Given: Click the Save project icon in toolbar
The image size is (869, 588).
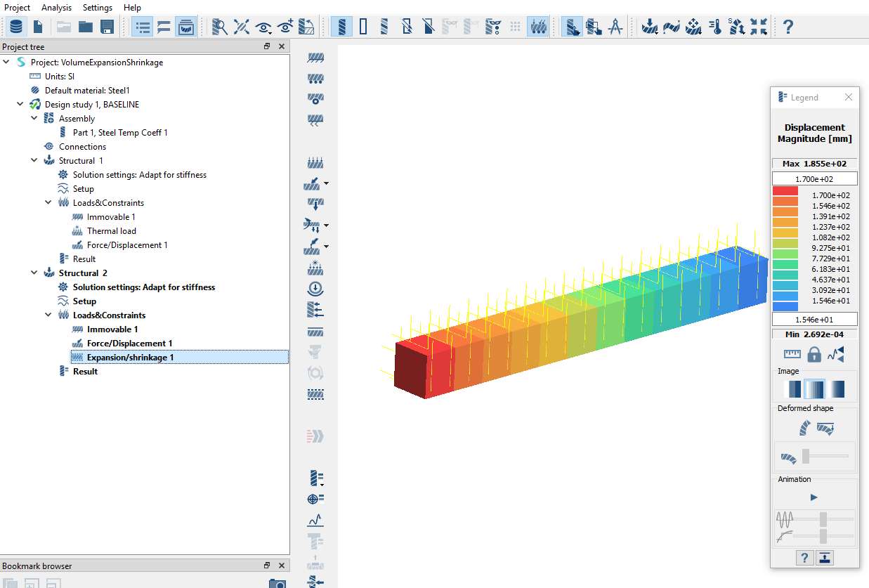Looking at the screenshot, I should click(107, 27).
